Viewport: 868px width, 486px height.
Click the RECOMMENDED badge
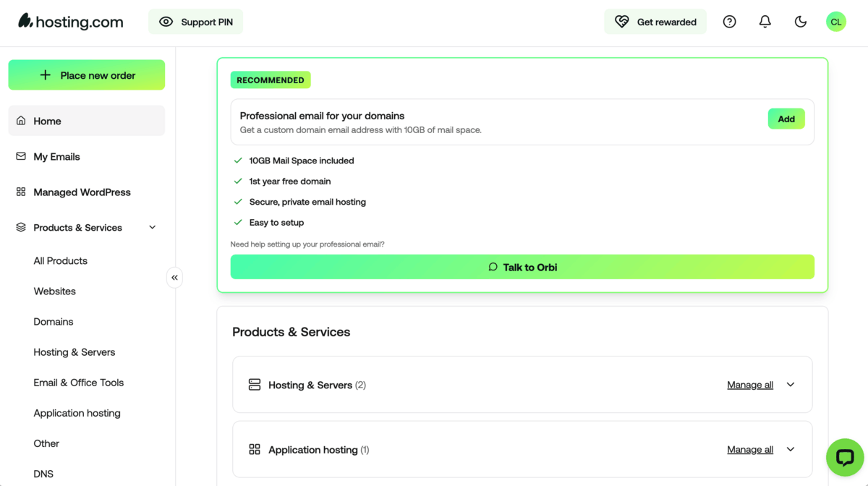click(x=271, y=80)
